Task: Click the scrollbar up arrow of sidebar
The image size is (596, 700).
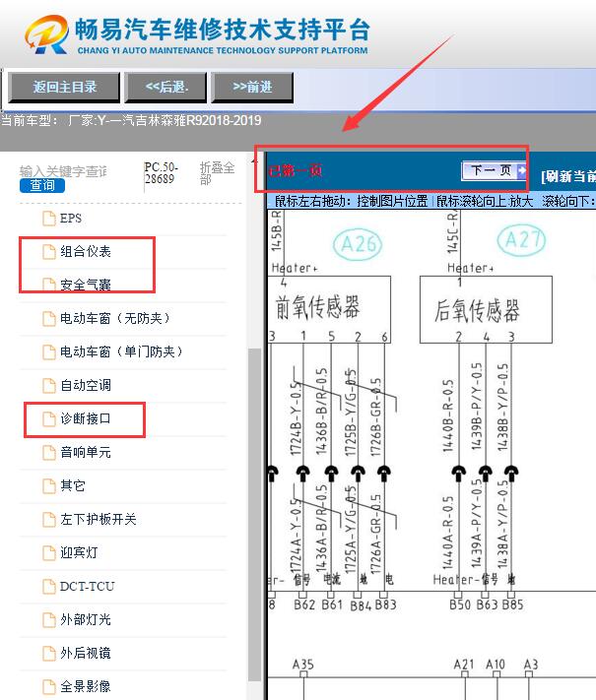Action: [255, 160]
